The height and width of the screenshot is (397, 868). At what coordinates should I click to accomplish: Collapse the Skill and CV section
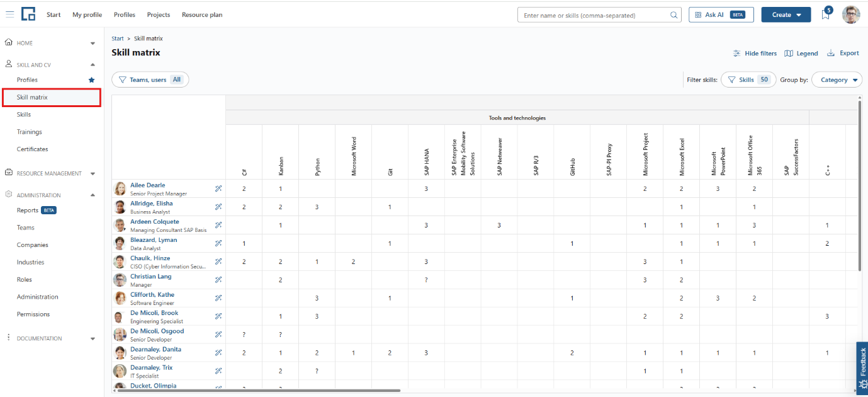(x=93, y=65)
